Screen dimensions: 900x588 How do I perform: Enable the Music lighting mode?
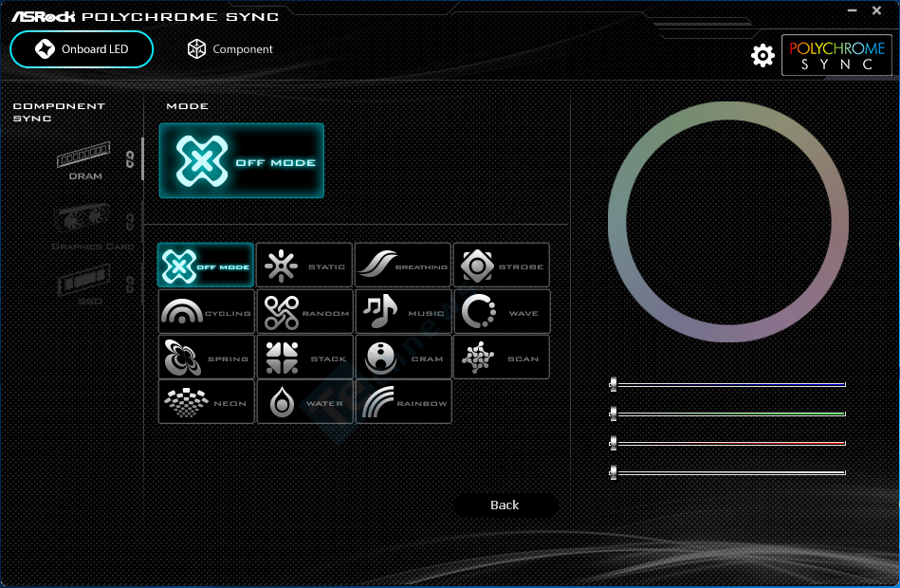(403, 312)
